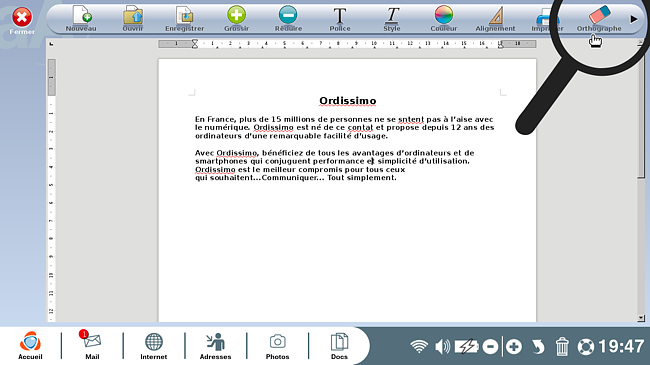Click the speaker volume icon
650x365 pixels.
pyautogui.click(x=442, y=346)
